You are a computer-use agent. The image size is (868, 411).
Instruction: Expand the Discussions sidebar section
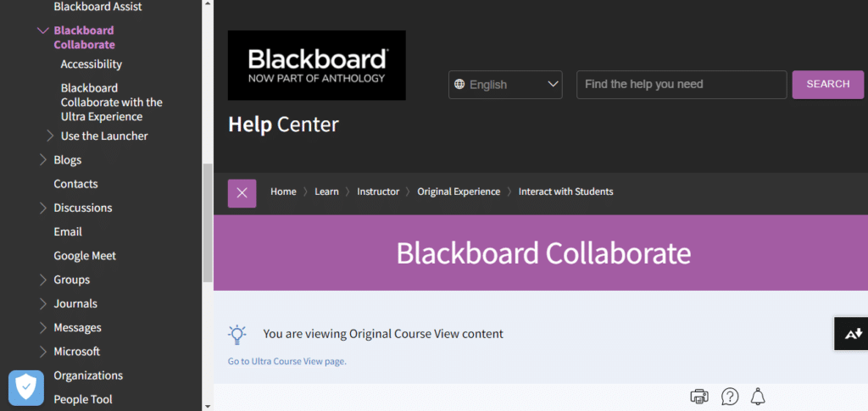coord(43,208)
